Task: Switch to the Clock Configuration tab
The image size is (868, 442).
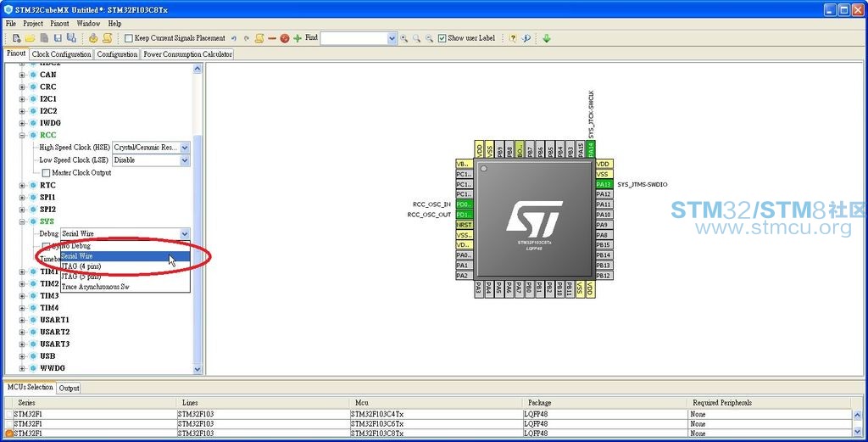Action: click(x=61, y=54)
